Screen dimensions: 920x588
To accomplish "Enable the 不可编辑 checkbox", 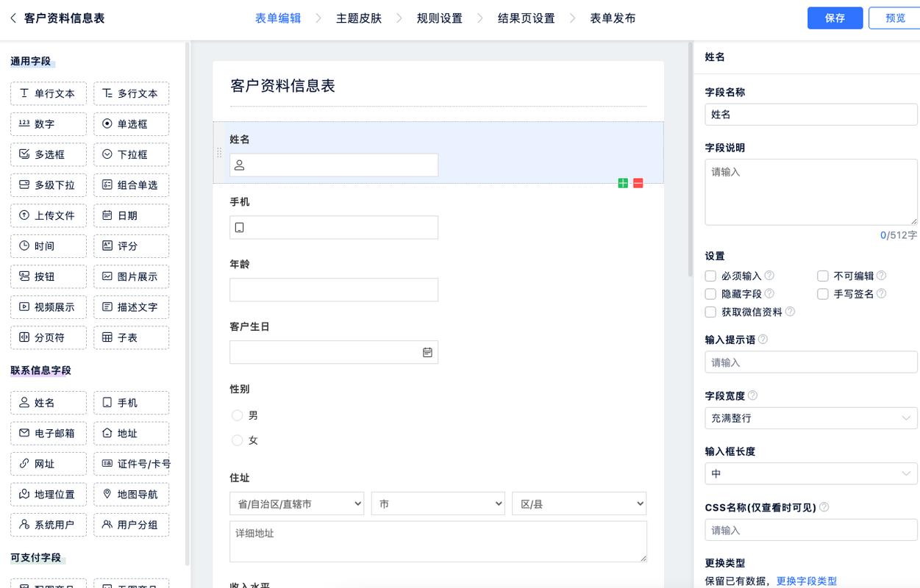I will point(823,276).
